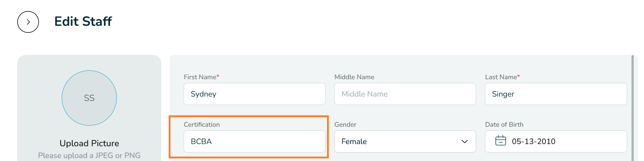The width and height of the screenshot is (644, 161).
Task: Click the Date of Birth label
Action: pyautogui.click(x=504, y=125)
